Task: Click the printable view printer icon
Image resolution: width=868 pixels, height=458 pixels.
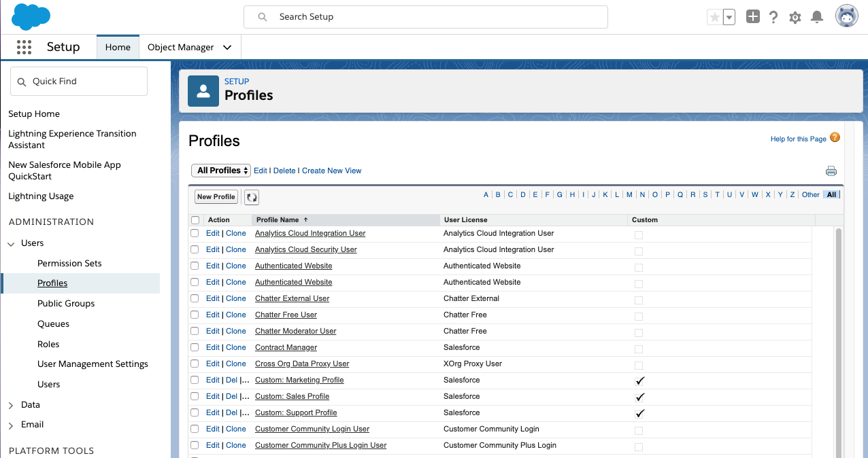Action: [831, 171]
